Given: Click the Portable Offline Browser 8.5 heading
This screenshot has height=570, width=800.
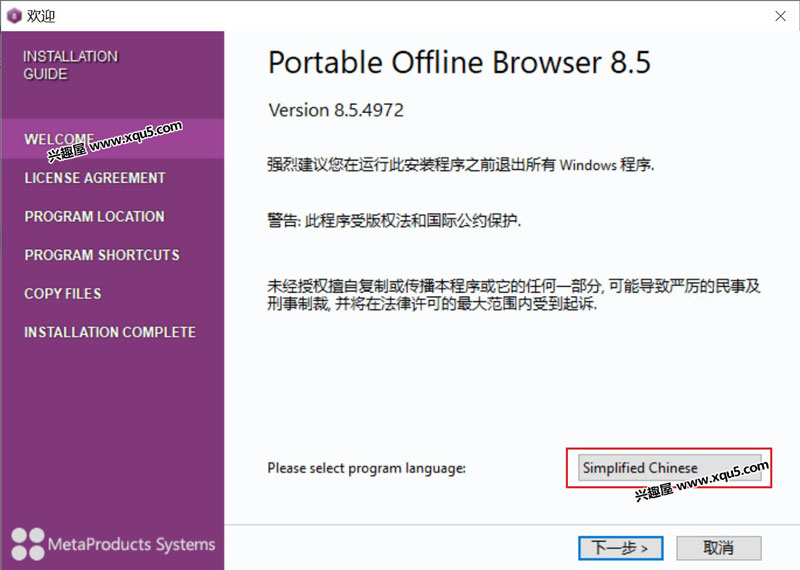Looking at the screenshot, I should pyautogui.click(x=459, y=63).
